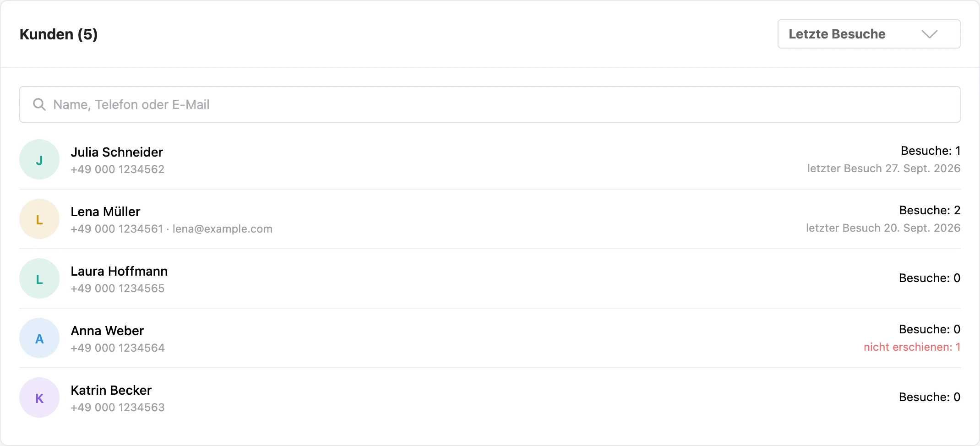Open the Julia Schneider customer name

(117, 152)
